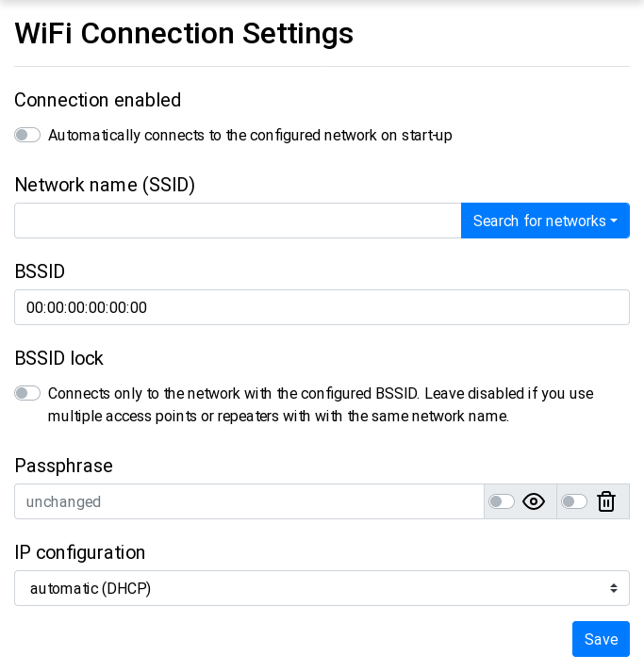Enable the Connection enabled switch

tap(27, 135)
